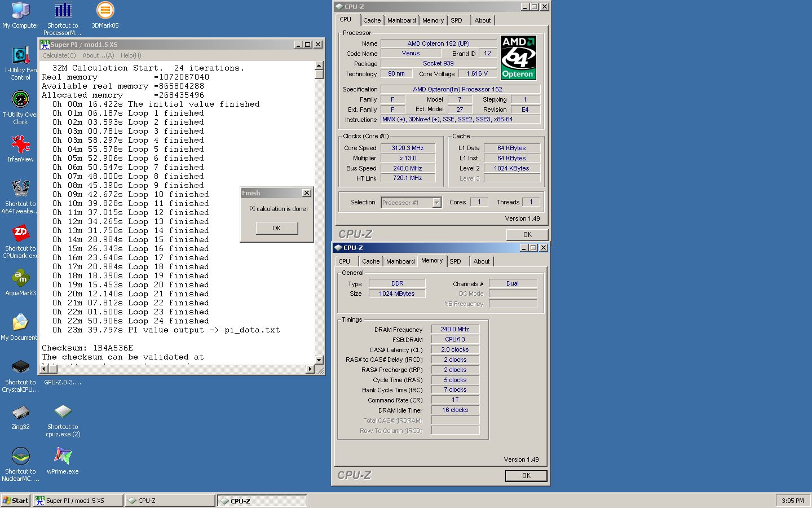Launch AquaMark3 desktop icon
Image resolution: width=812 pixels, height=508 pixels.
(x=20, y=283)
